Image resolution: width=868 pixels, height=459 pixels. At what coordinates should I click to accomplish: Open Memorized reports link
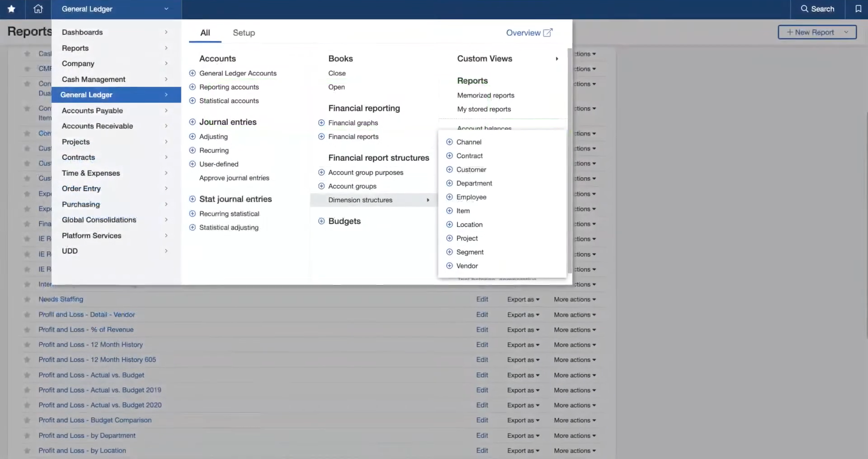tap(486, 95)
